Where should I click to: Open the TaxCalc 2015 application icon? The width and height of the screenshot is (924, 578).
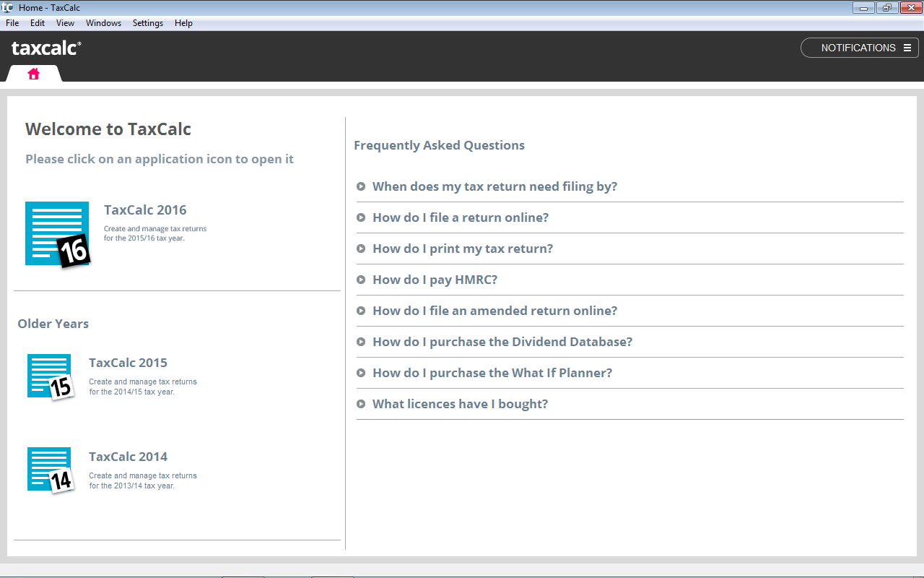pyautogui.click(x=50, y=376)
